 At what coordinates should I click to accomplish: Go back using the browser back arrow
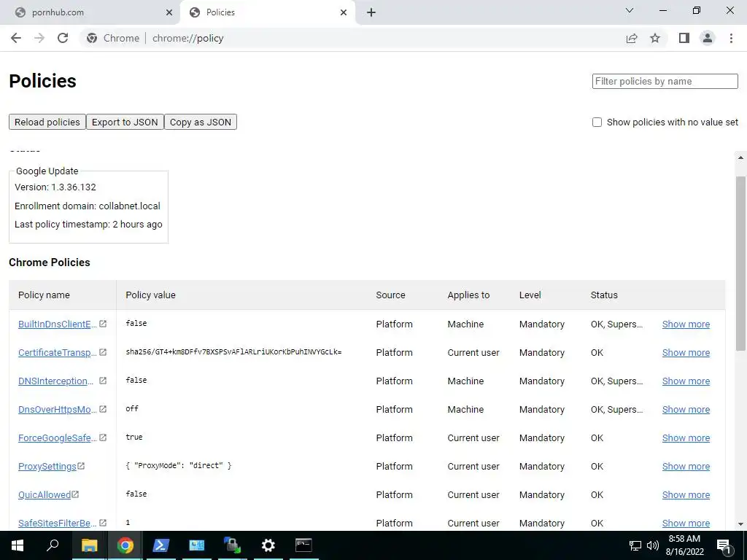[x=16, y=38]
